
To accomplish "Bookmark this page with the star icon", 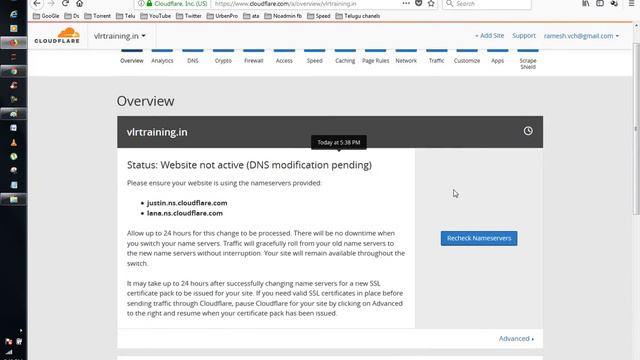I will pos(431,3).
